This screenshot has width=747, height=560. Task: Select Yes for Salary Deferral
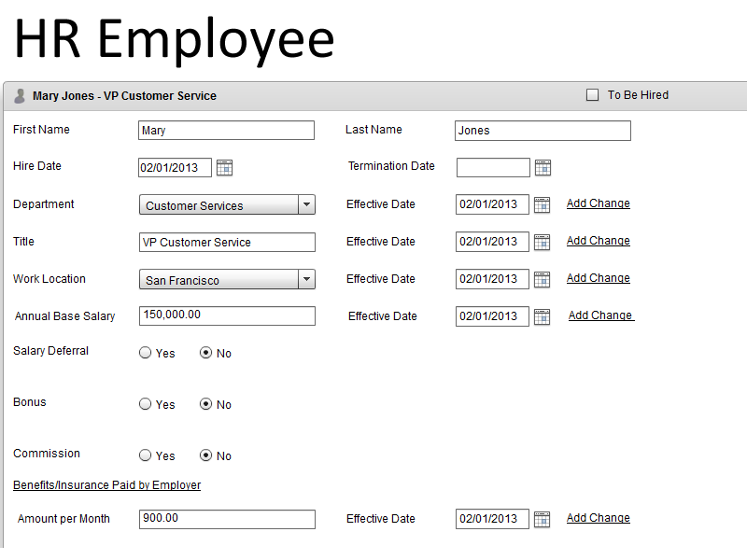(145, 354)
